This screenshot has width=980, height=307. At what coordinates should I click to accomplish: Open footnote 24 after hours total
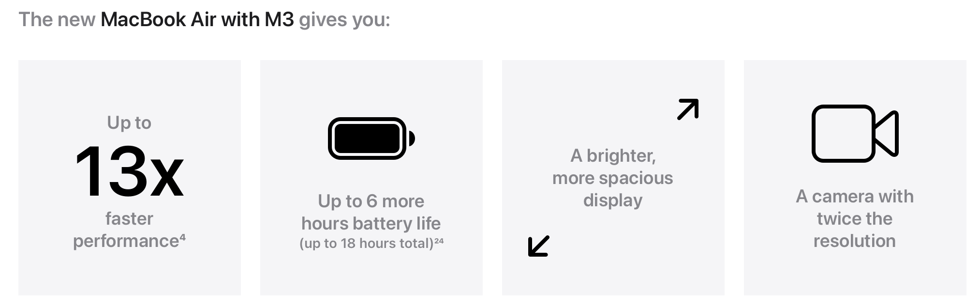(x=439, y=240)
